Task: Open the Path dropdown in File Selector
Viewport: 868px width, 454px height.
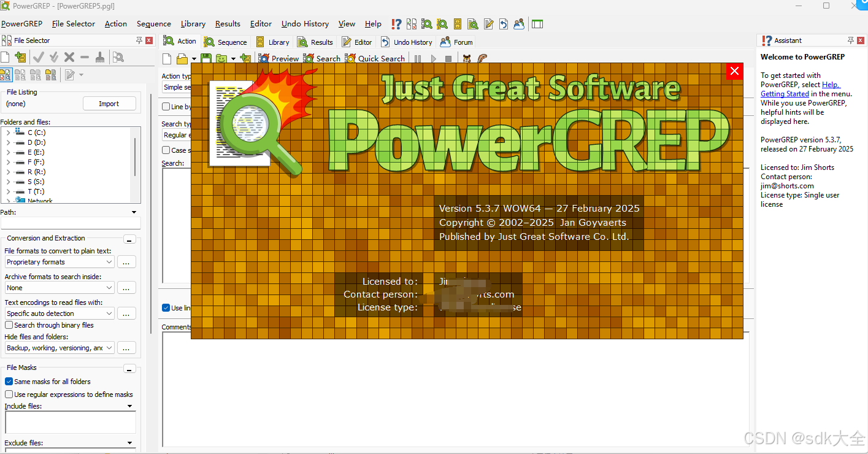Action: pos(134,212)
